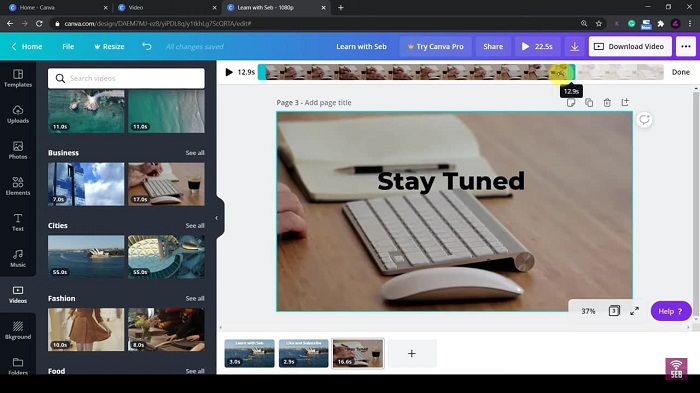Click the Share button
Image resolution: width=700 pixels, height=393 pixels.
click(493, 46)
